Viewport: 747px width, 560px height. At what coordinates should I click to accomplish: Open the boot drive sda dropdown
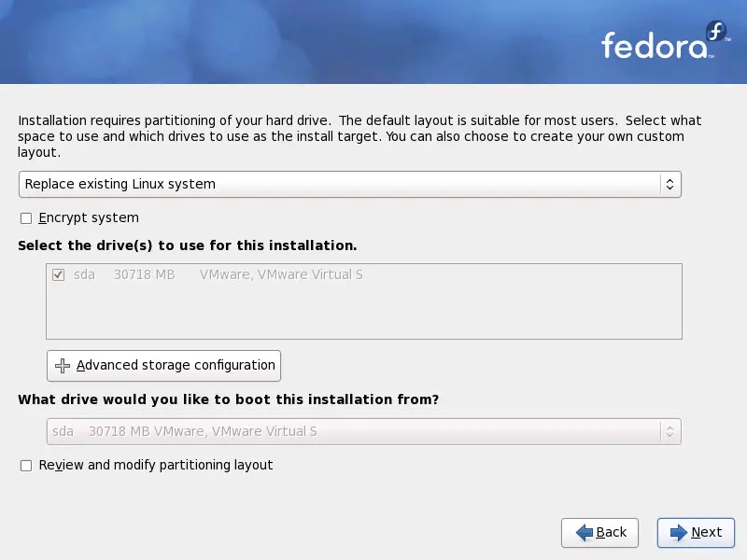pyautogui.click(x=364, y=431)
